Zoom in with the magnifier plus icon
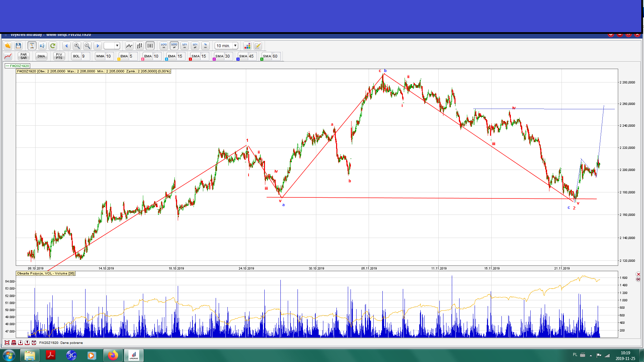The image size is (644, 362). click(x=77, y=46)
